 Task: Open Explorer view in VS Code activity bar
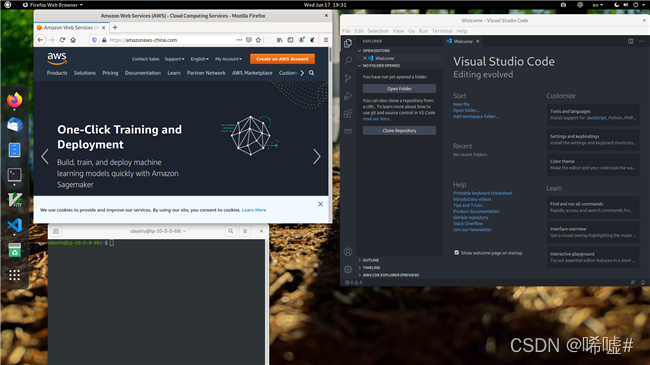348,43
